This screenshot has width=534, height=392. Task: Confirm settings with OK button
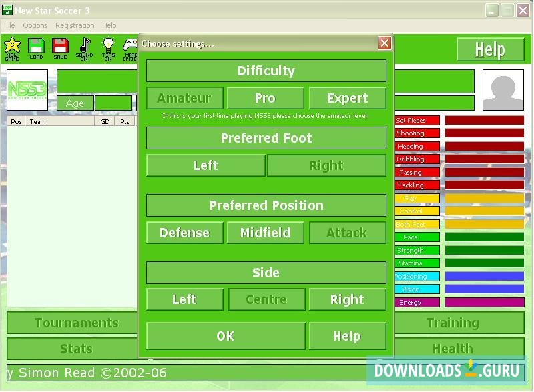click(x=226, y=336)
